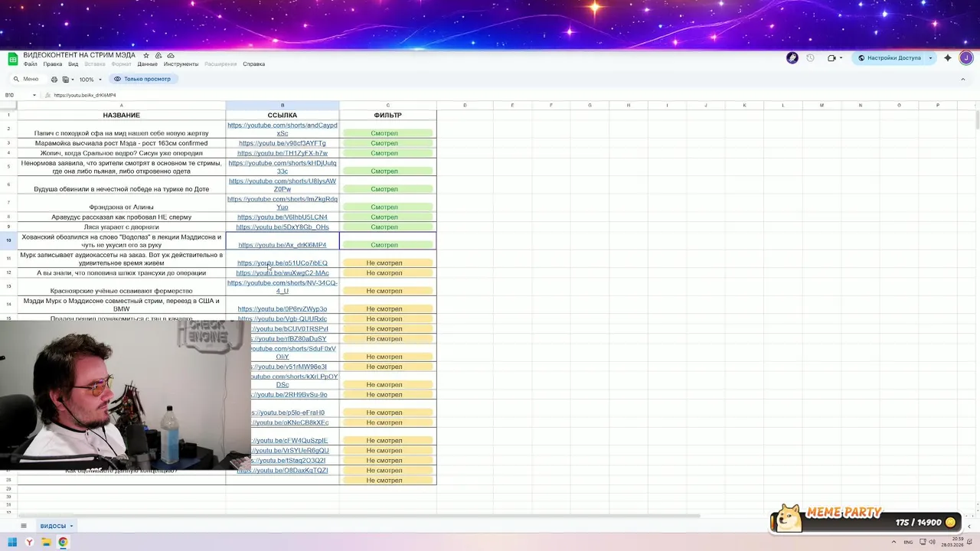Open the Вид menu
Viewport: 980px width, 551px height.
[x=73, y=64]
